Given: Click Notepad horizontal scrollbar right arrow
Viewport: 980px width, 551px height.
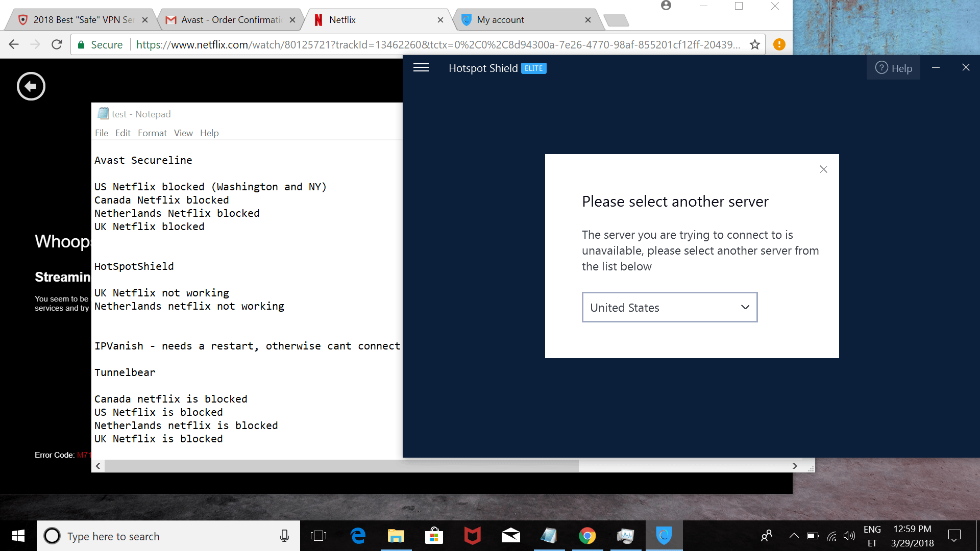Looking at the screenshot, I should (795, 466).
